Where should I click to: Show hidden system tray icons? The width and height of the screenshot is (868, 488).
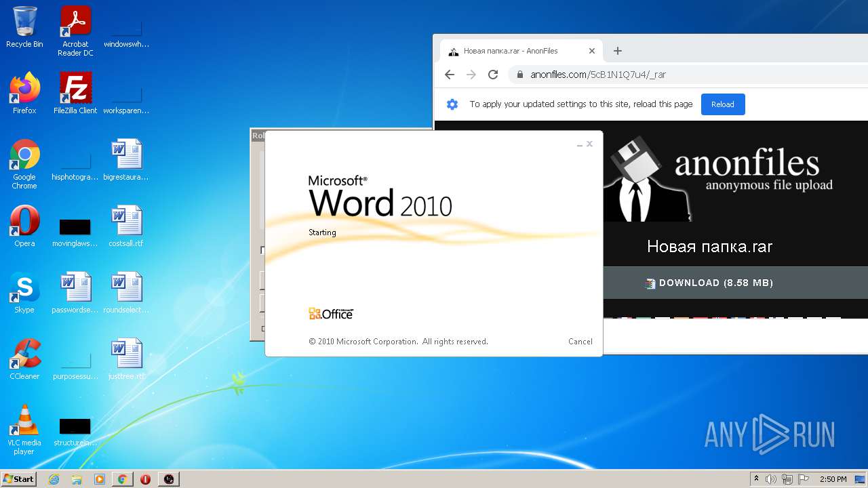click(x=756, y=479)
